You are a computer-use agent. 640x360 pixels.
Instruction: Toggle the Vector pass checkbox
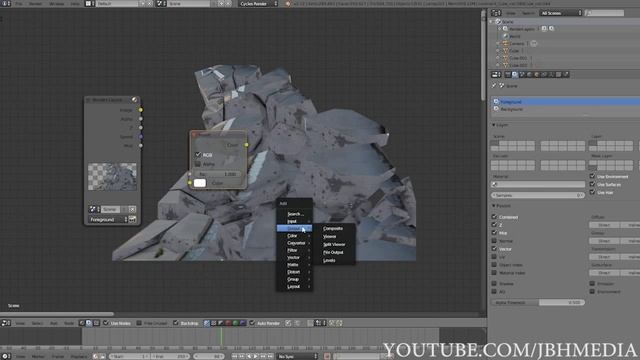coord(494,249)
